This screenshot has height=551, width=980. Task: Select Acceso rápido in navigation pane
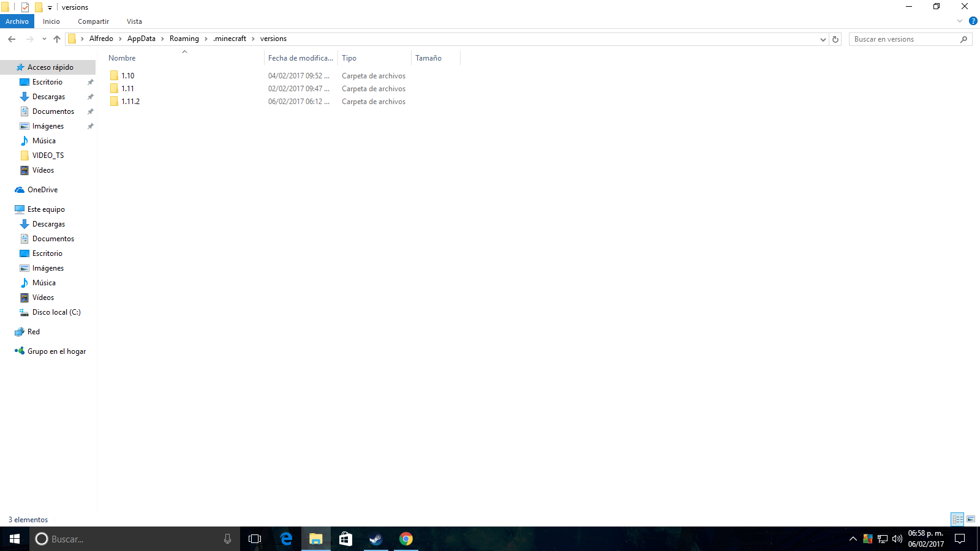pos(50,67)
